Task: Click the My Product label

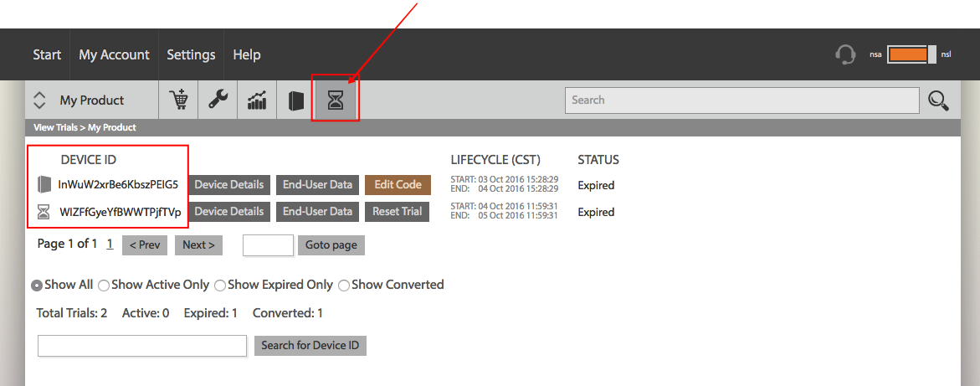Action: [x=92, y=100]
